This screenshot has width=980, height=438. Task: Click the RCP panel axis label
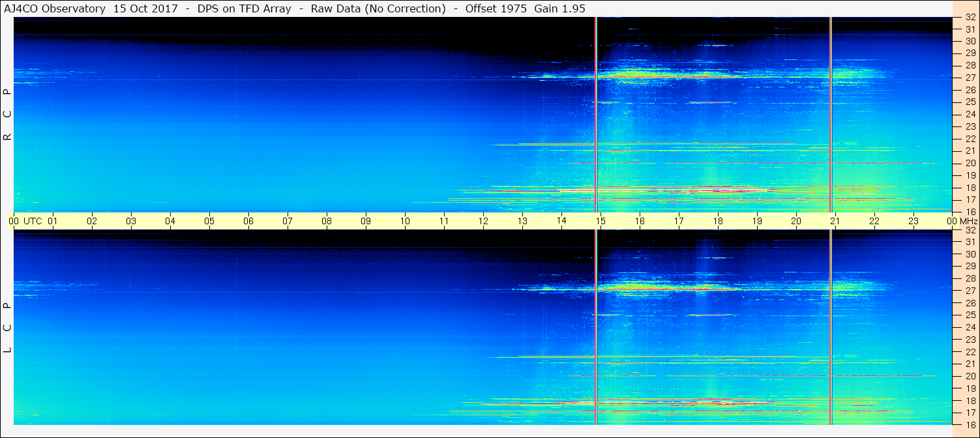tap(8, 115)
